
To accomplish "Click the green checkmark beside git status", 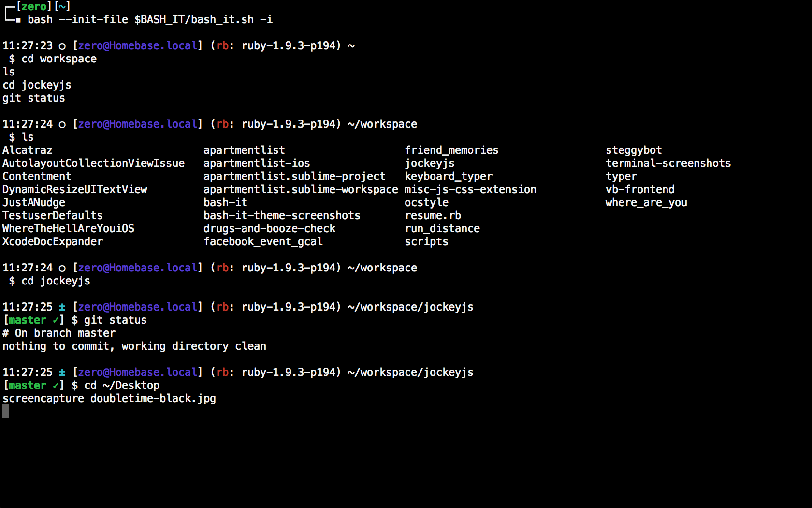I will (x=56, y=320).
